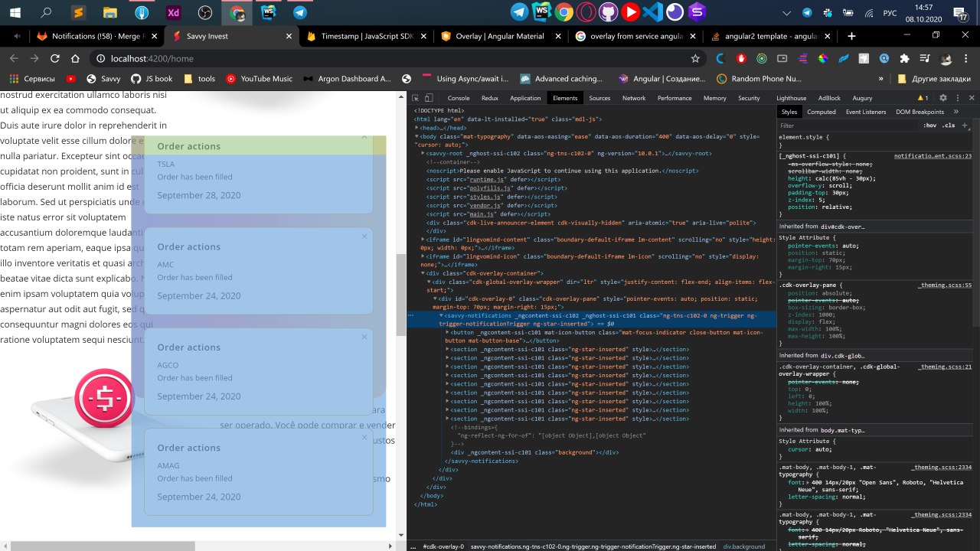Click the red hand AdBlock extension icon

741,58
